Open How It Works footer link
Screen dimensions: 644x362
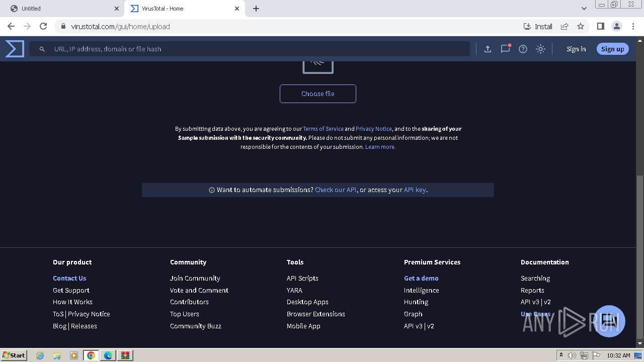[72, 302]
